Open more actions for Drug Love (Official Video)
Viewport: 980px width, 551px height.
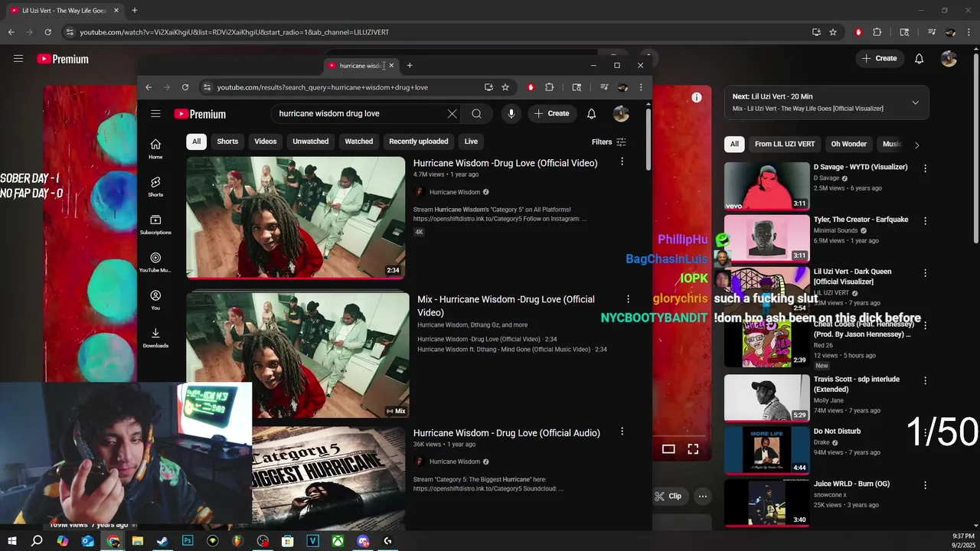click(622, 161)
